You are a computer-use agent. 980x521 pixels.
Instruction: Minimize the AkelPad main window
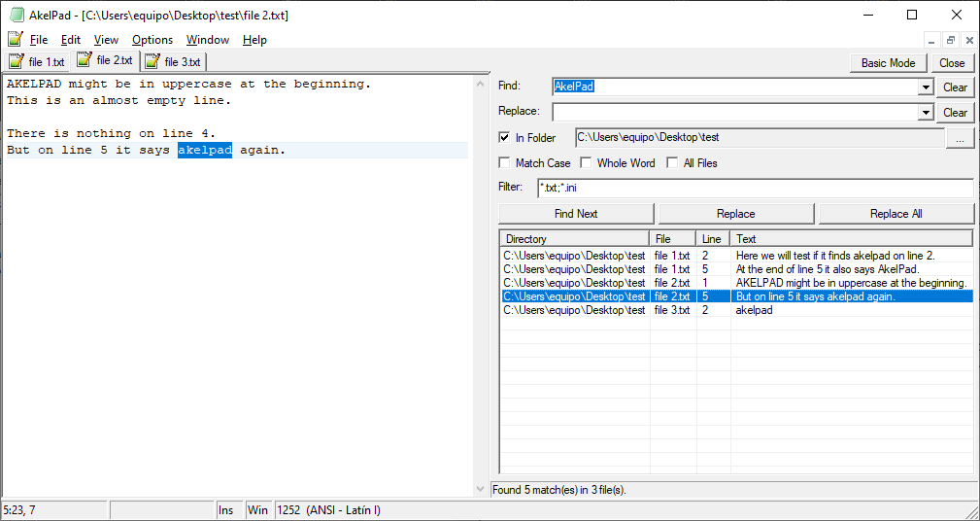868,15
